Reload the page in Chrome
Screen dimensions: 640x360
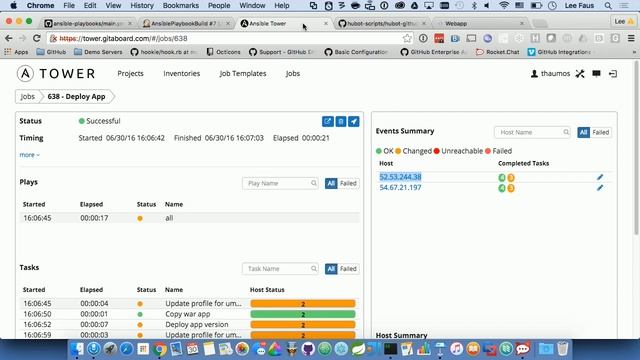point(36,38)
